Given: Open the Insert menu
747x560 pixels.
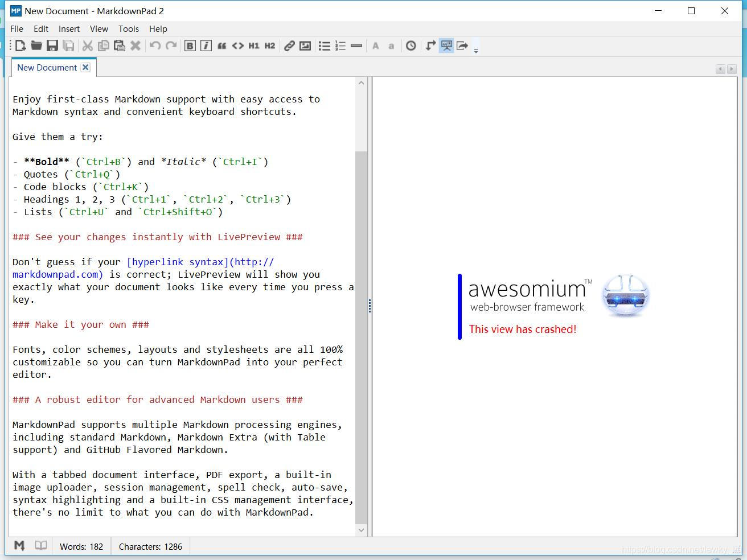Looking at the screenshot, I should pos(69,28).
